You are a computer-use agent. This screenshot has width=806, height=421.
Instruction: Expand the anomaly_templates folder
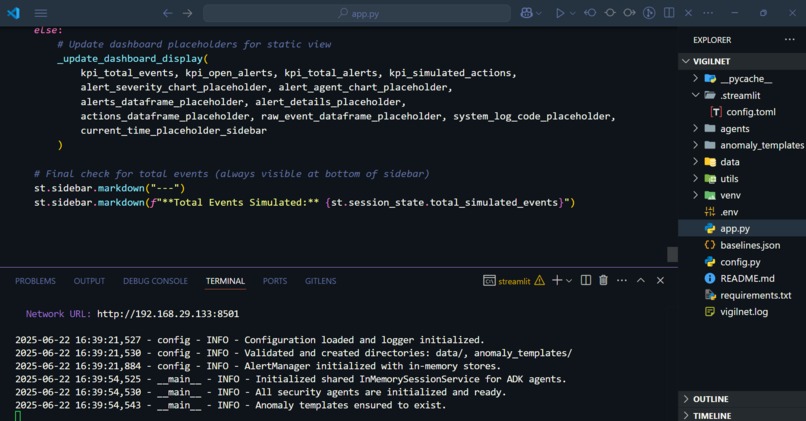pyautogui.click(x=742, y=145)
